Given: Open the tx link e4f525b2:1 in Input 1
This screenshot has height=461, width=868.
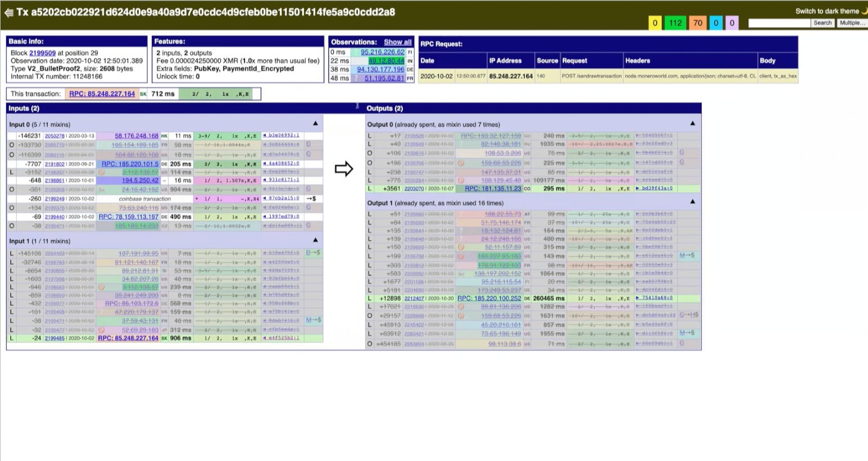Looking at the screenshot, I should pyautogui.click(x=281, y=338).
